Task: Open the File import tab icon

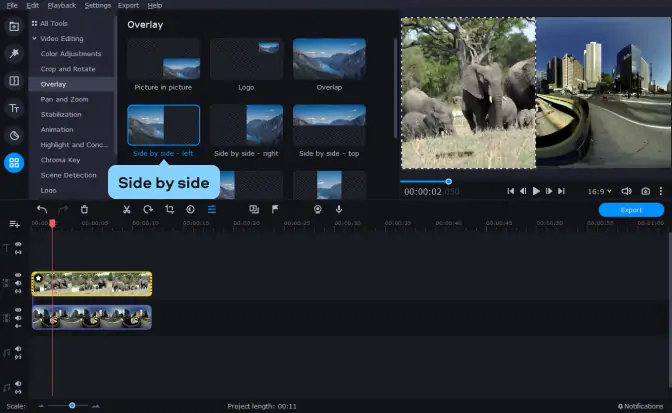Action: pos(14,26)
